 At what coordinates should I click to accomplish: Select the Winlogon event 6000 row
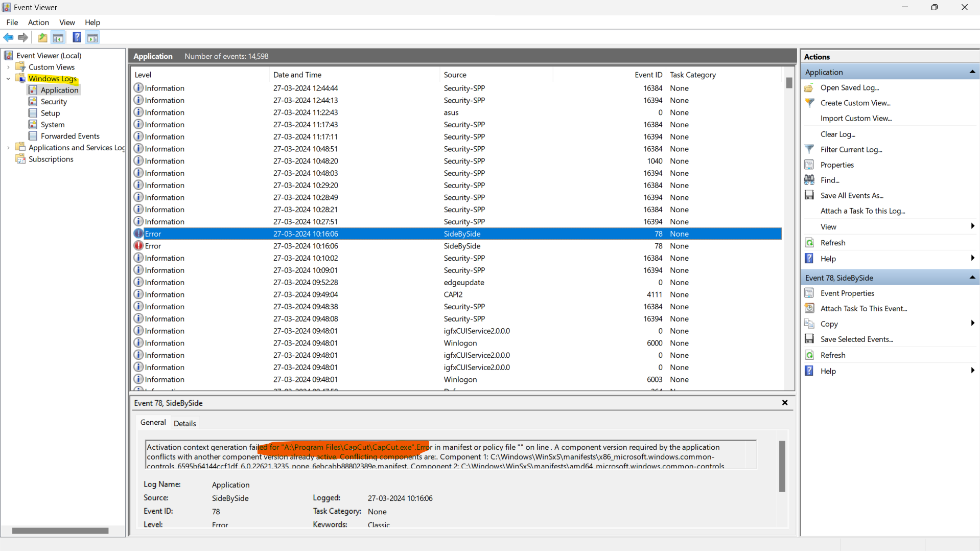[x=457, y=343]
